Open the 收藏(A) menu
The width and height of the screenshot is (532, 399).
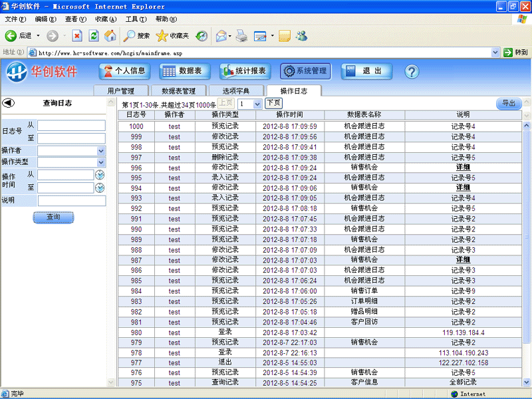coord(105,19)
